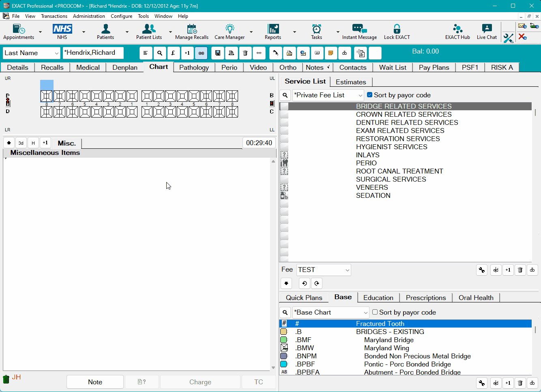Click the Service List wrench settings icon
The width and height of the screenshot is (541, 392).
[x=482, y=270]
